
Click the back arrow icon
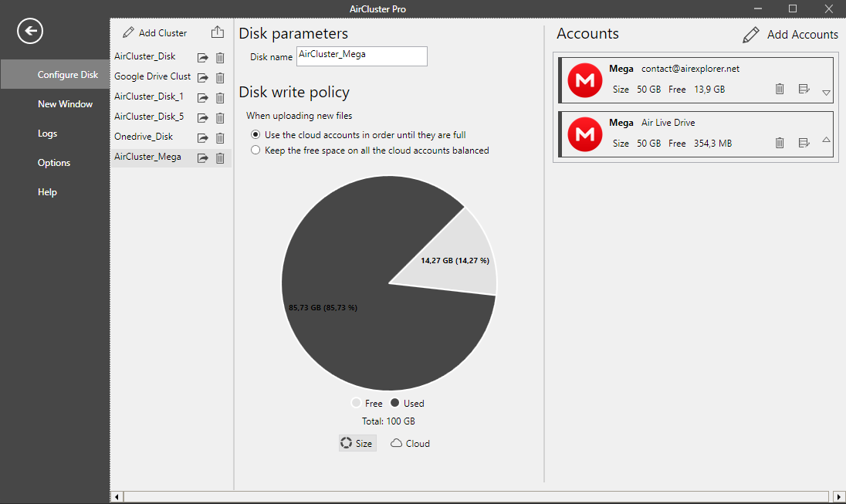(x=30, y=31)
